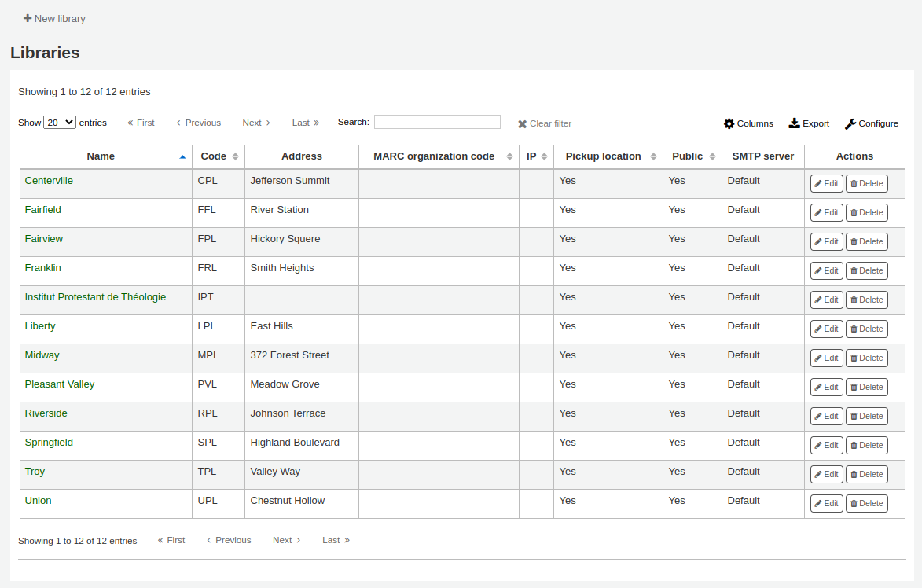
Task: Open table Configure with wrench icon
Action: [x=850, y=123]
